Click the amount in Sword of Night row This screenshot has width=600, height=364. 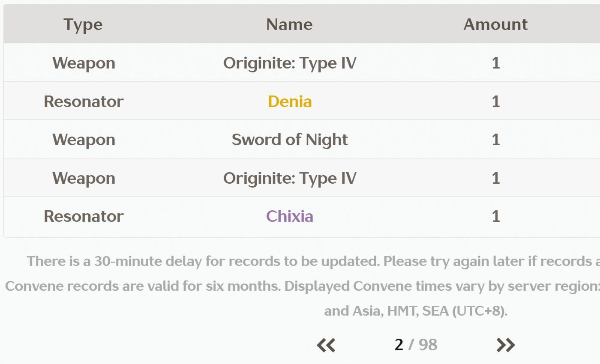496,140
